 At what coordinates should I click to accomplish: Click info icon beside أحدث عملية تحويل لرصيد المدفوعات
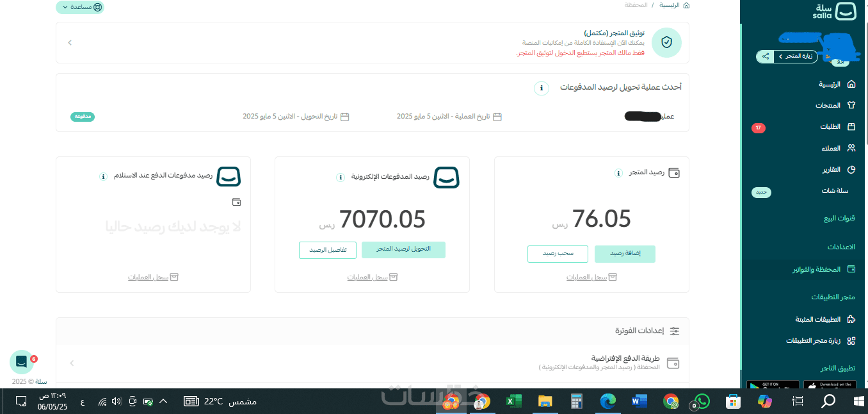coord(542,88)
